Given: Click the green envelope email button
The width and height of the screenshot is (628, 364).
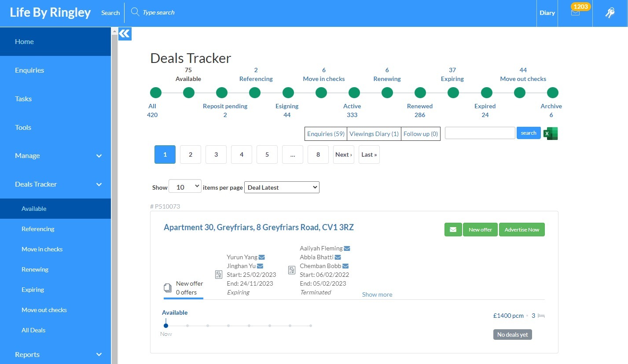Looking at the screenshot, I should click(453, 230).
